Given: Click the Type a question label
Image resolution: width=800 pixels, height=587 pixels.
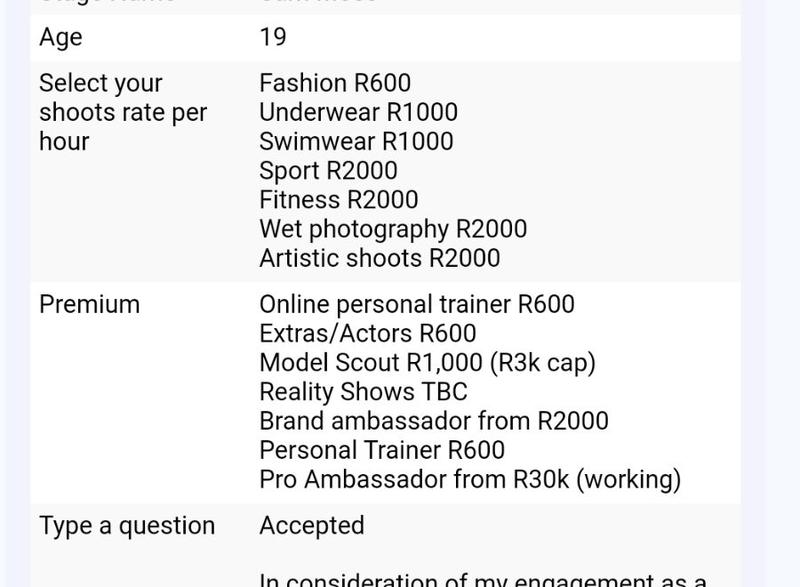Looking at the screenshot, I should 127,526.
